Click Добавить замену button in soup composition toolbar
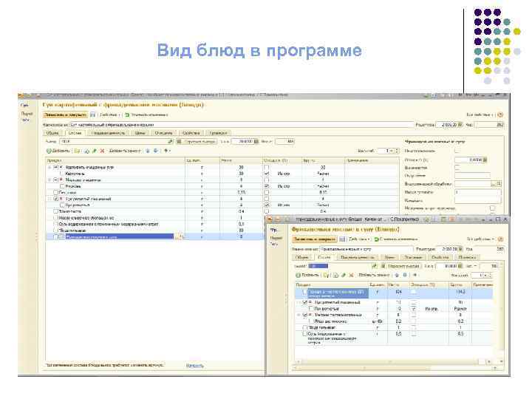 pos(125,151)
